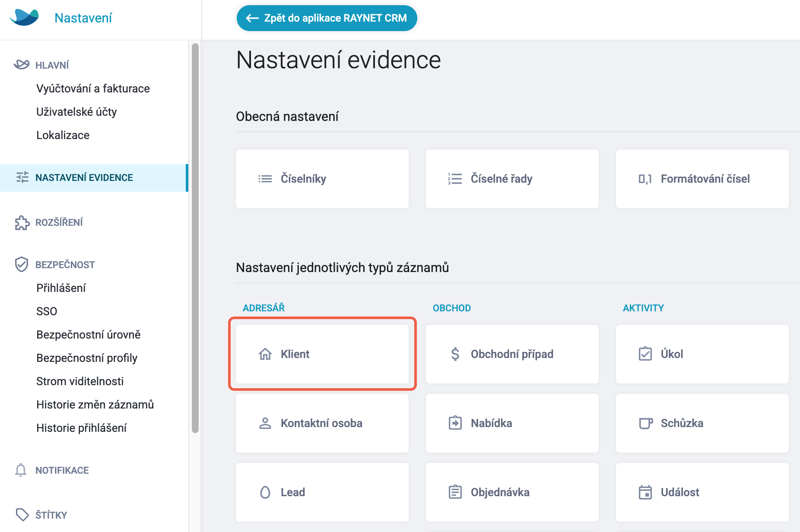Open the NOTIFIKACE sidebar section
Screen dimensions: 800x532
click(x=62, y=470)
